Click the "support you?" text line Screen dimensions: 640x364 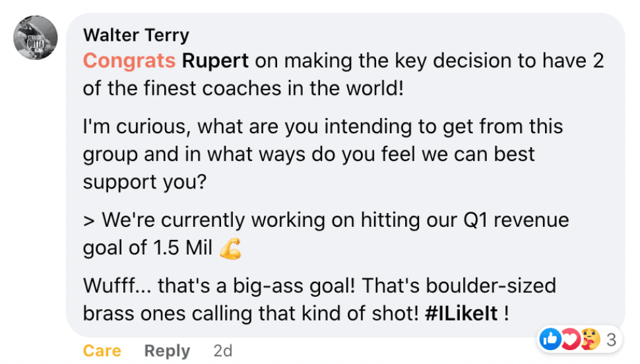click(145, 181)
